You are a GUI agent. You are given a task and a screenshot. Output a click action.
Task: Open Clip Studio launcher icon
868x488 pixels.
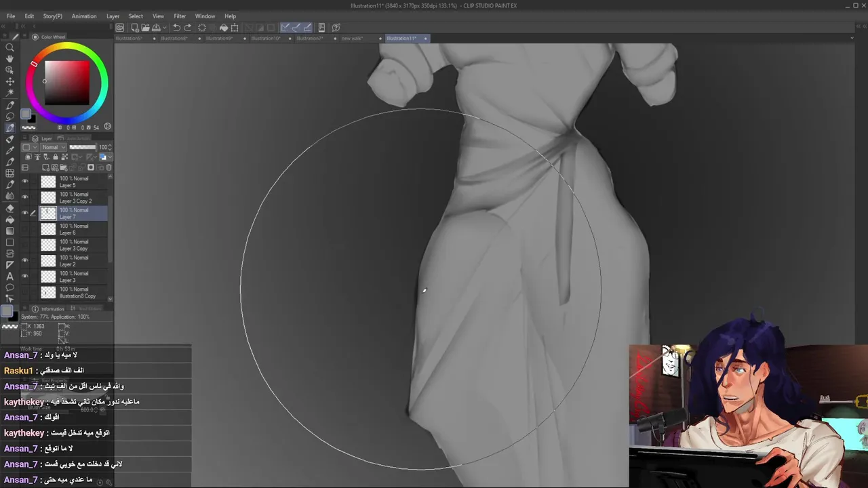(119, 28)
